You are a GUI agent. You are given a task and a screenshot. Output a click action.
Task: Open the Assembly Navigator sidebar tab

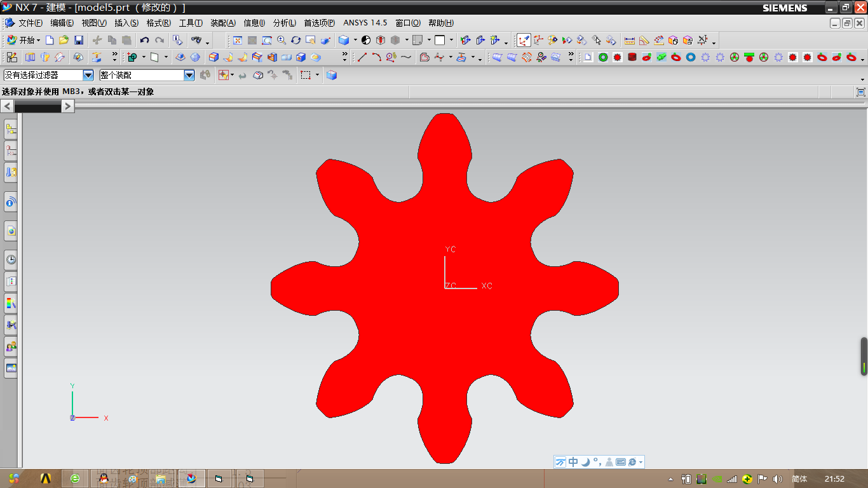point(11,130)
